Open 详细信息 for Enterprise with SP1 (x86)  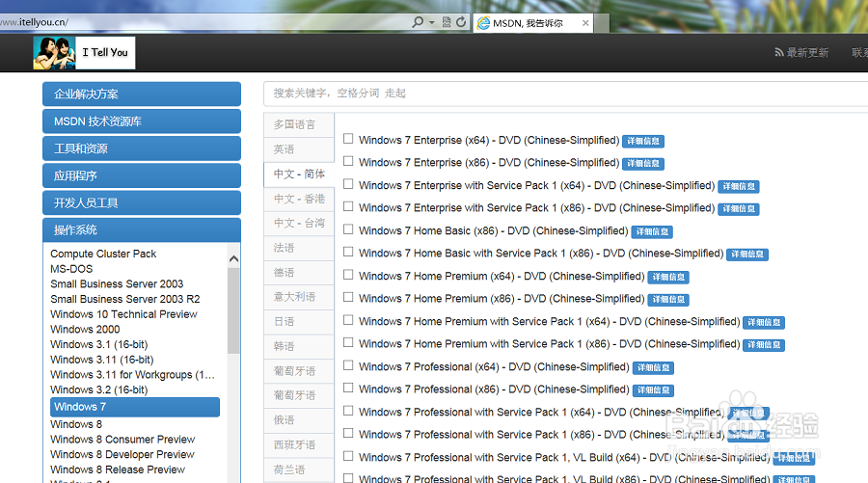click(x=739, y=209)
